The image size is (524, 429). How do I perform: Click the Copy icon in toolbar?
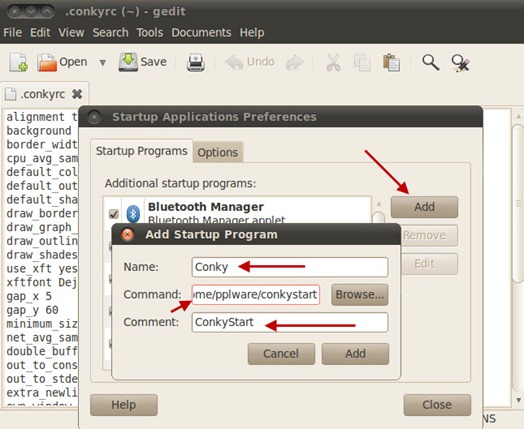pyautogui.click(x=362, y=62)
